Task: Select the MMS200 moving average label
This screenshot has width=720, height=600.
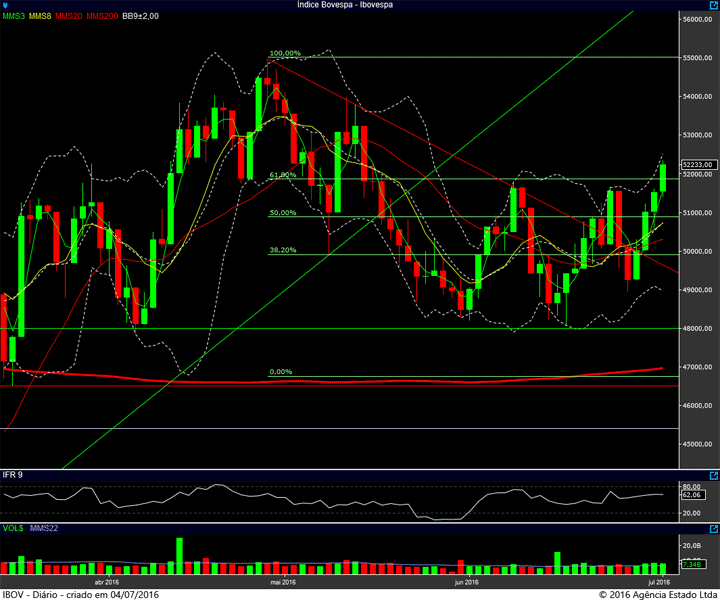Action: coord(102,16)
